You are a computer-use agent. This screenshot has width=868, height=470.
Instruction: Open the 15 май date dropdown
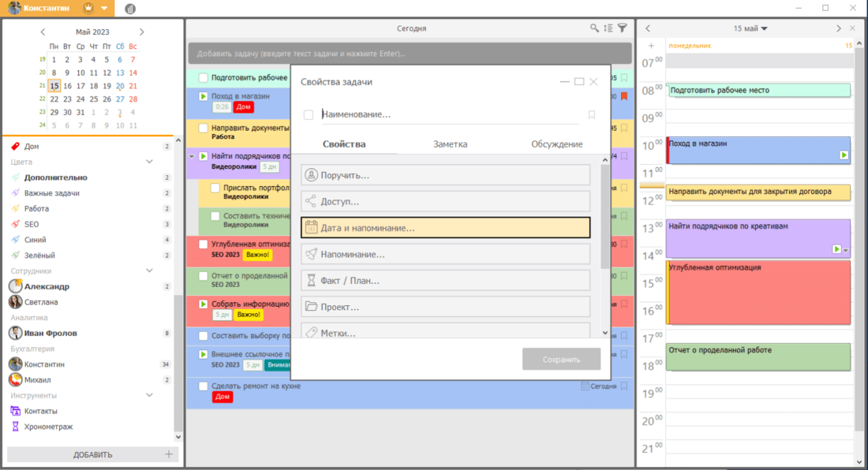click(x=750, y=28)
